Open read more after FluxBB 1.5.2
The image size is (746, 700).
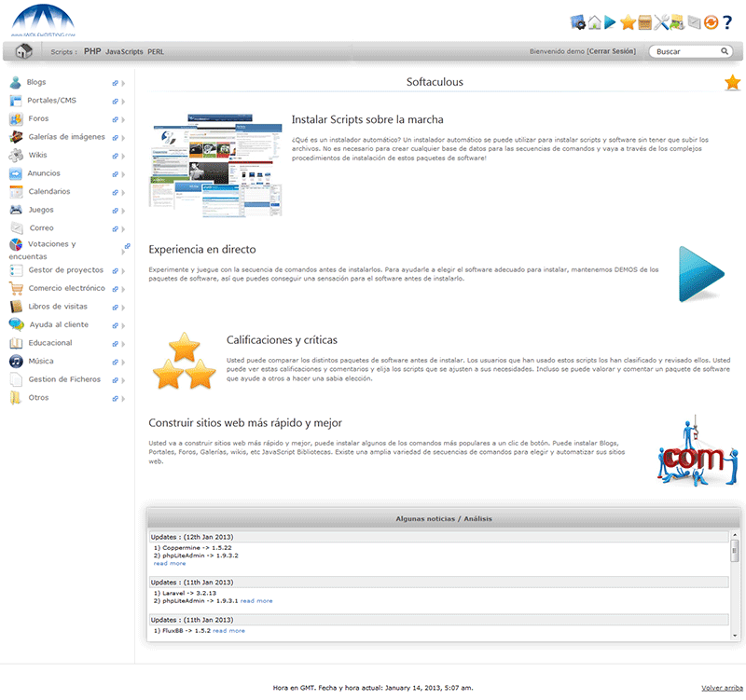pyautogui.click(x=228, y=631)
